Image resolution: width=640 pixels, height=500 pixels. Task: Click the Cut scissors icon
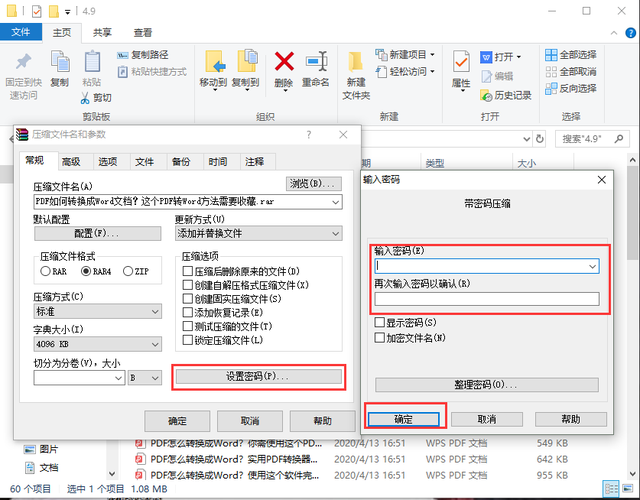[x=85, y=98]
